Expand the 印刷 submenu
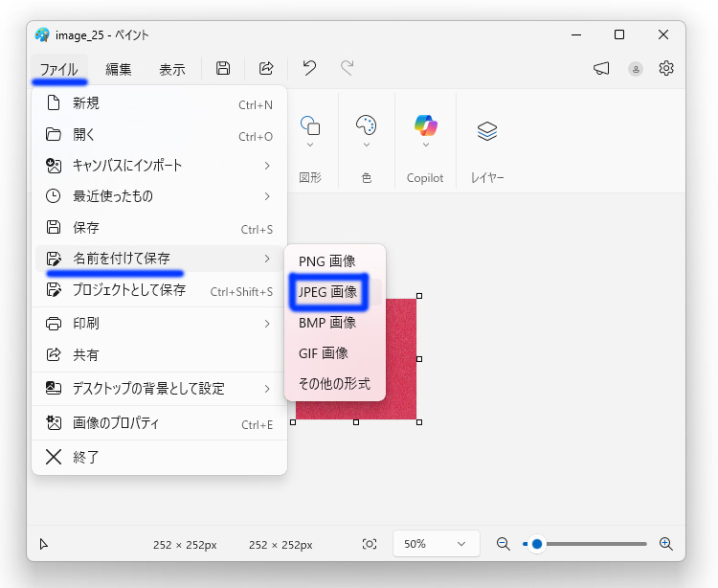Image resolution: width=718 pixels, height=588 pixels. tap(159, 324)
